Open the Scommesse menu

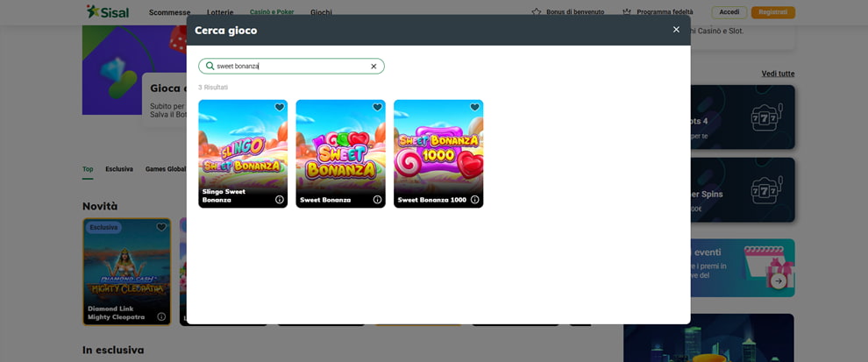169,12
